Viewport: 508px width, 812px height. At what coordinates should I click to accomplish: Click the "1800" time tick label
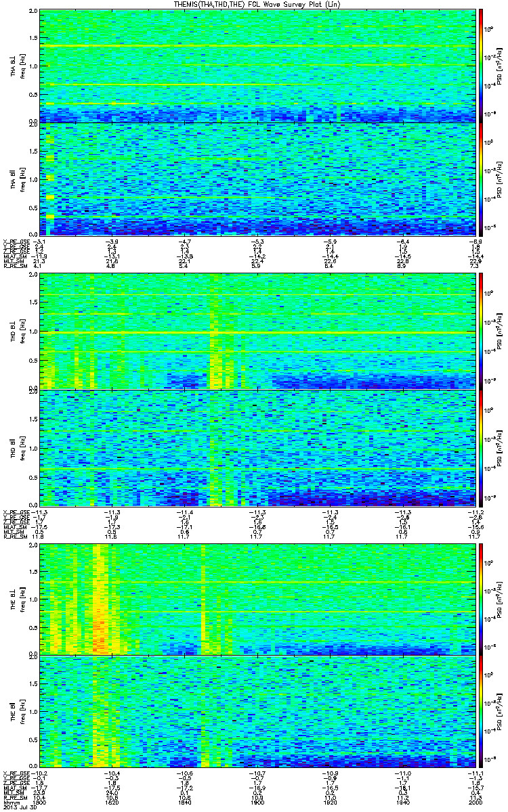(x=41, y=803)
